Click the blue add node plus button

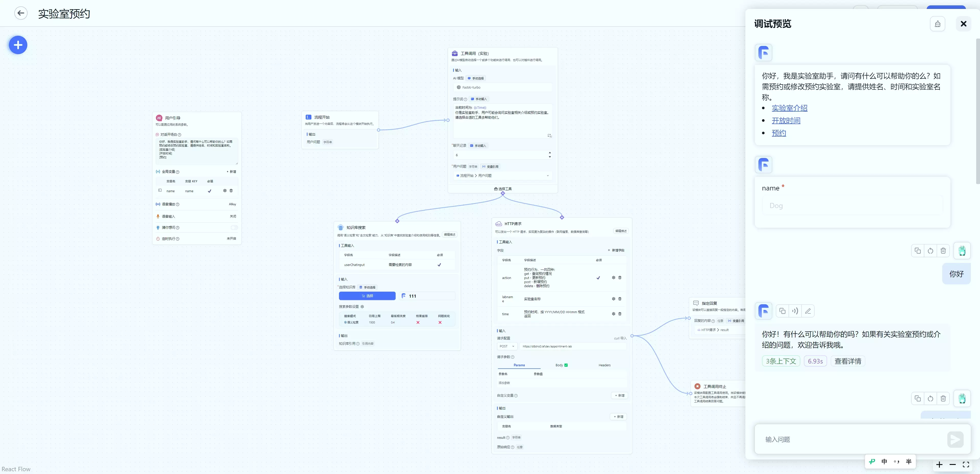tap(18, 45)
